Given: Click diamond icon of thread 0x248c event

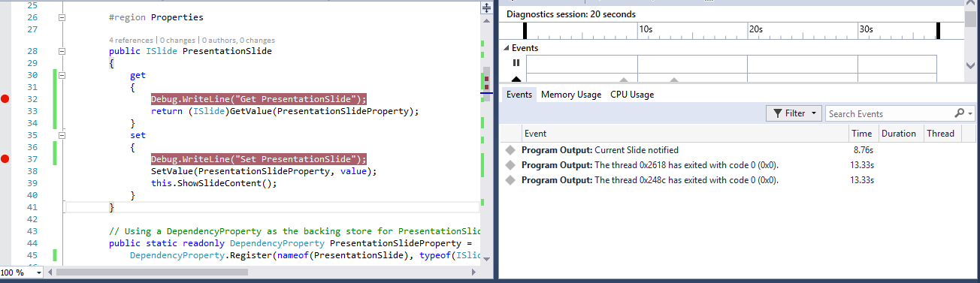Looking at the screenshot, I should (x=511, y=180).
